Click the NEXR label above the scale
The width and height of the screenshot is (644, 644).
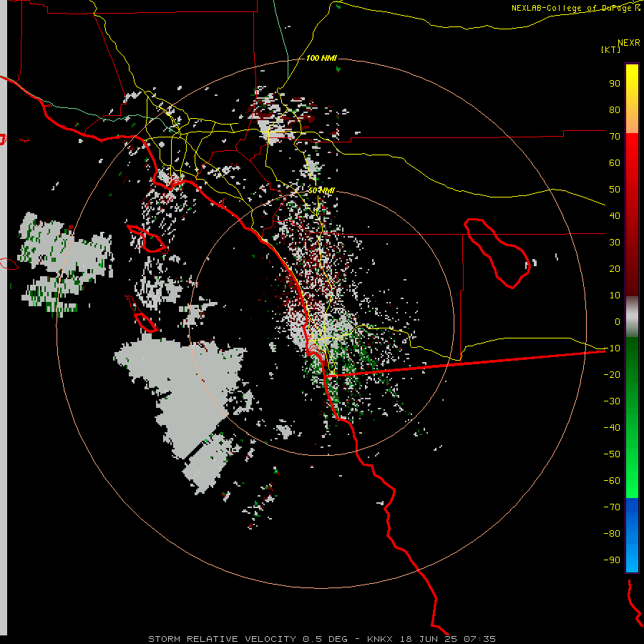point(629,43)
